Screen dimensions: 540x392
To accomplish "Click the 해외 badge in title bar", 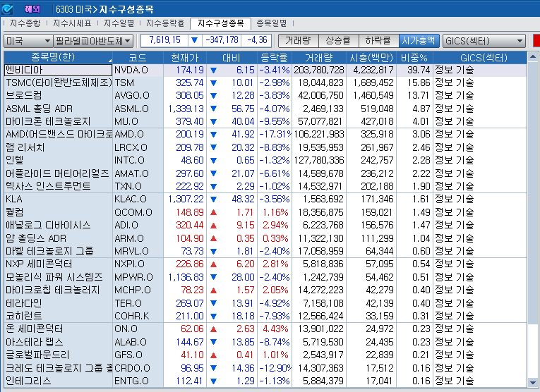I will (x=32, y=9).
